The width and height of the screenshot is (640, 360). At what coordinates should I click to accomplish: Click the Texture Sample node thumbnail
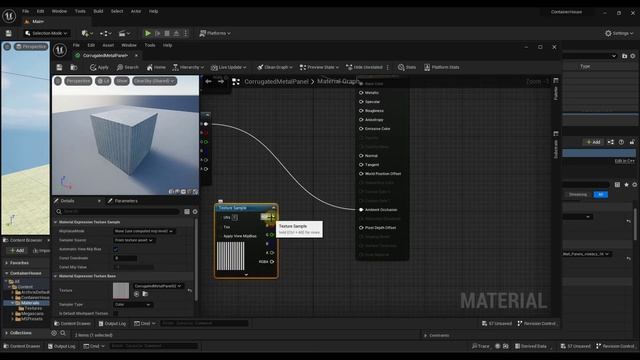231,256
